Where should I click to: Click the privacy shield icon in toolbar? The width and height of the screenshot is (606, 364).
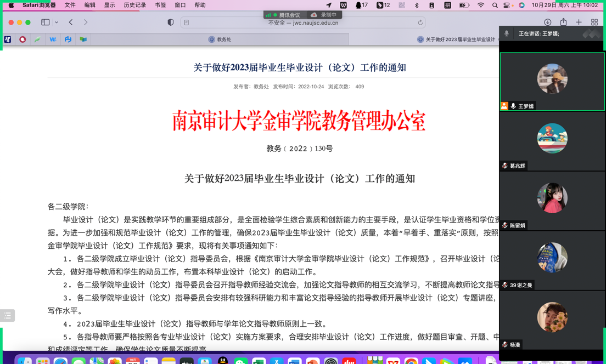click(x=171, y=22)
